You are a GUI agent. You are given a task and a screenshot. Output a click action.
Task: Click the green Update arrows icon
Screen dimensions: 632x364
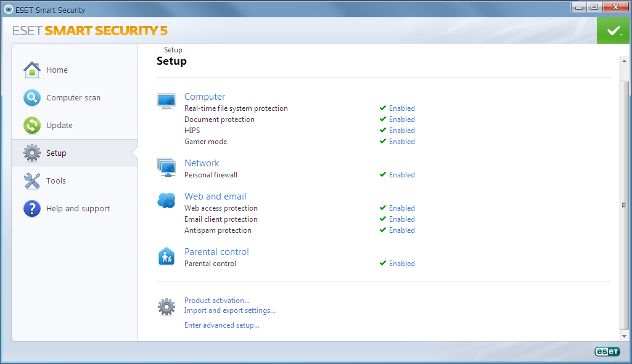(32, 125)
